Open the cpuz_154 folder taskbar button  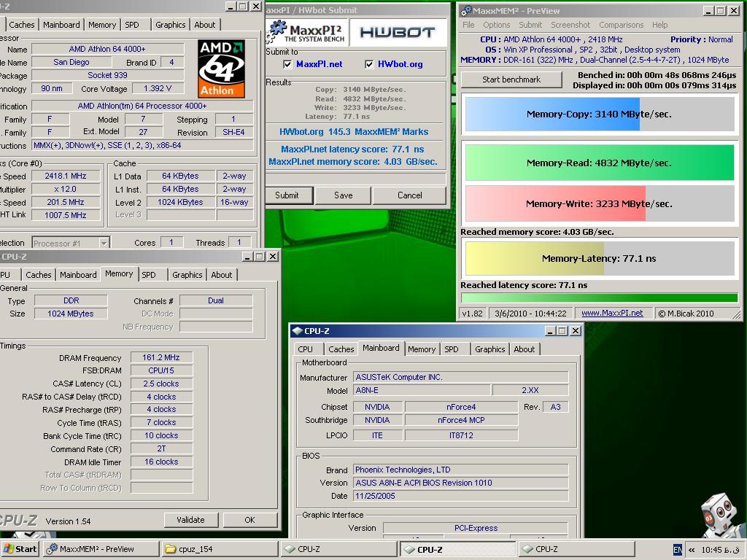coord(220,549)
